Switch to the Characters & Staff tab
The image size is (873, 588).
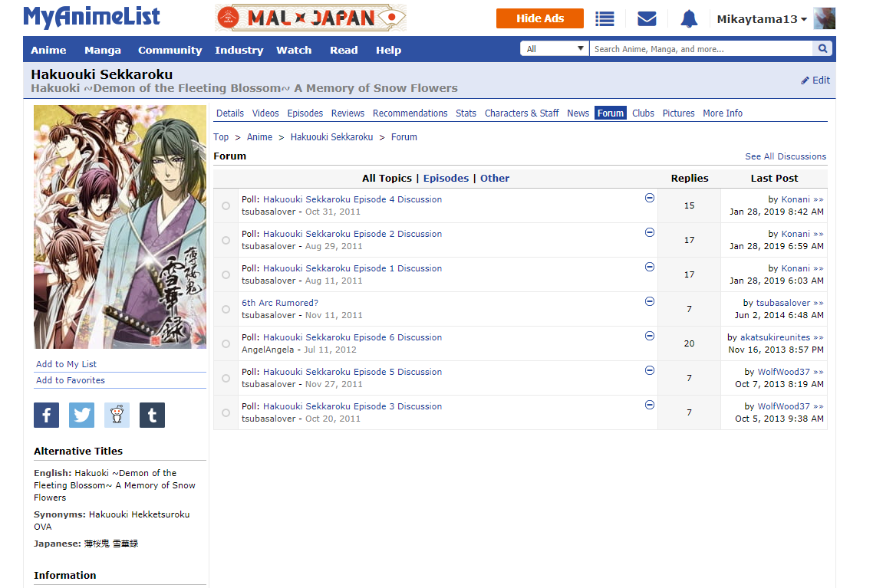click(x=522, y=113)
